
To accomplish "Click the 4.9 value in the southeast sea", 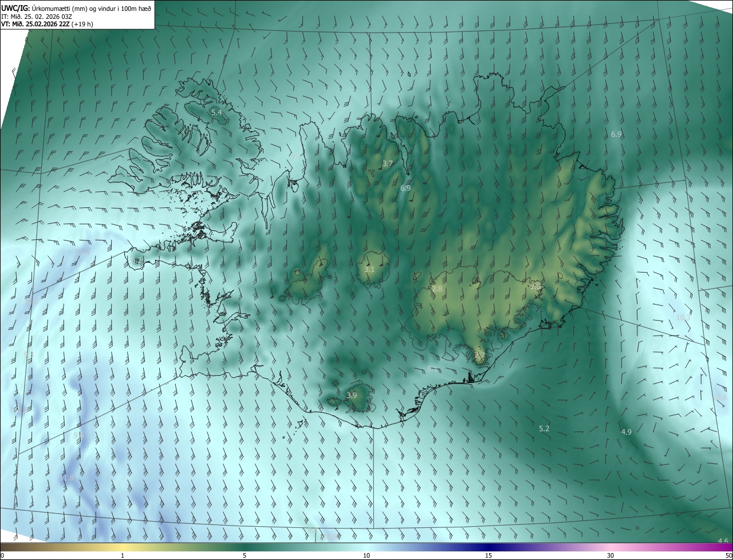I will click(626, 432).
